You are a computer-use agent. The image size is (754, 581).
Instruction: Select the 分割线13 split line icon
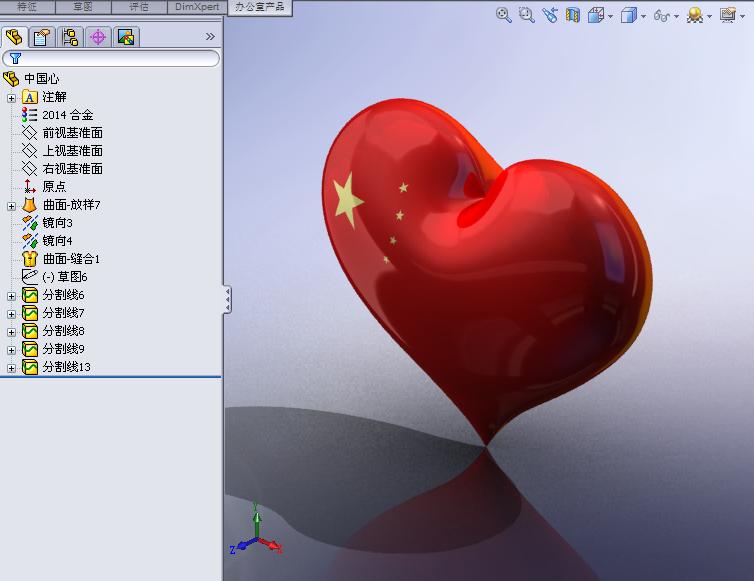click(x=29, y=367)
